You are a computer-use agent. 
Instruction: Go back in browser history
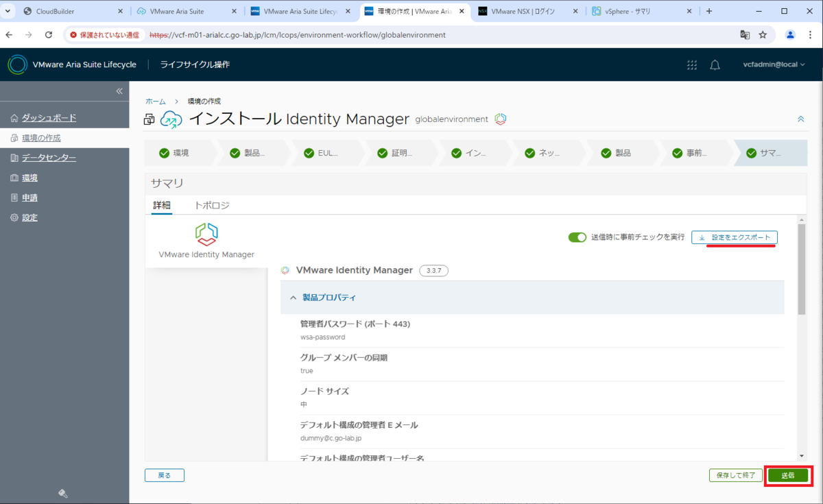click(9, 34)
